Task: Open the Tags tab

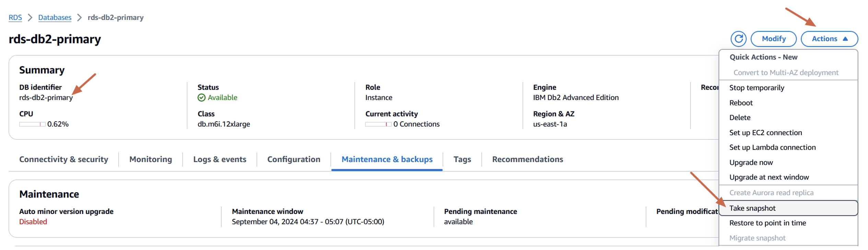Action: coord(462,159)
